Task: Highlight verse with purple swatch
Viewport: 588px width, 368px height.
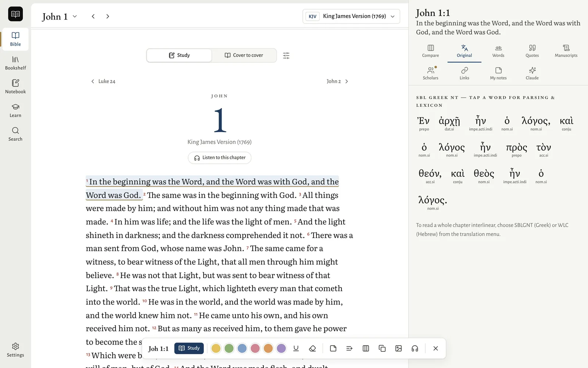Action: tap(281, 348)
